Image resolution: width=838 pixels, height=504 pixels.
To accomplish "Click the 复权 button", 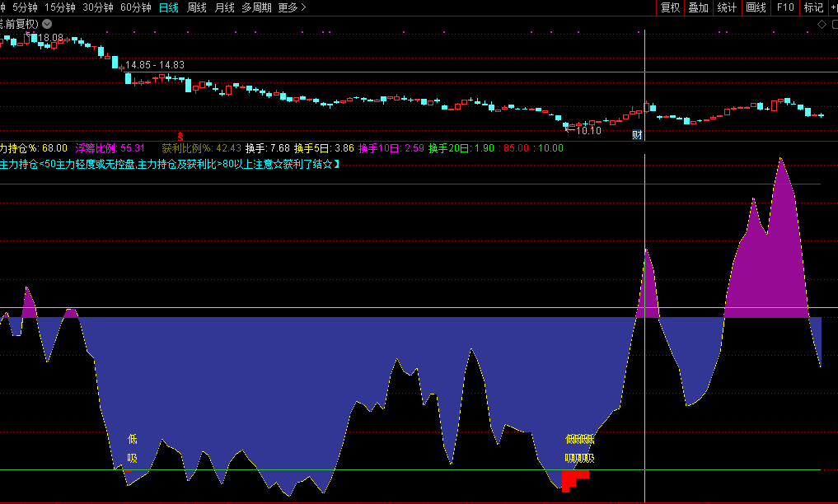I will coord(671,7).
